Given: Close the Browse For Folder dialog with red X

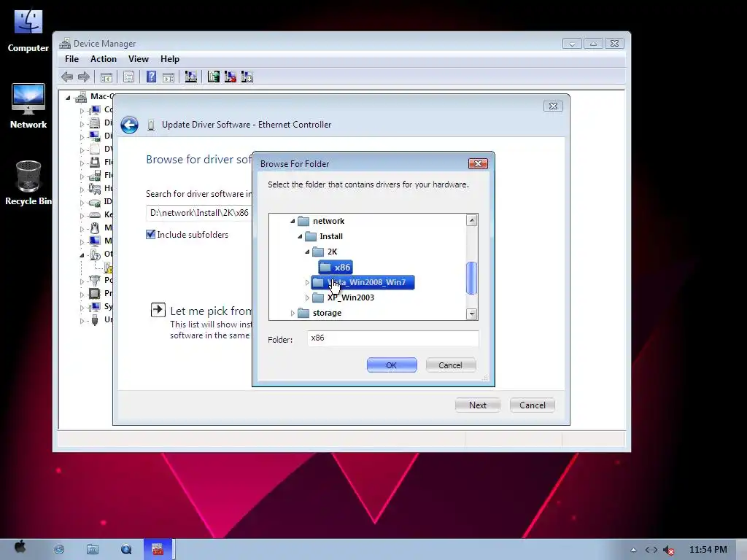Looking at the screenshot, I should click(x=478, y=164).
